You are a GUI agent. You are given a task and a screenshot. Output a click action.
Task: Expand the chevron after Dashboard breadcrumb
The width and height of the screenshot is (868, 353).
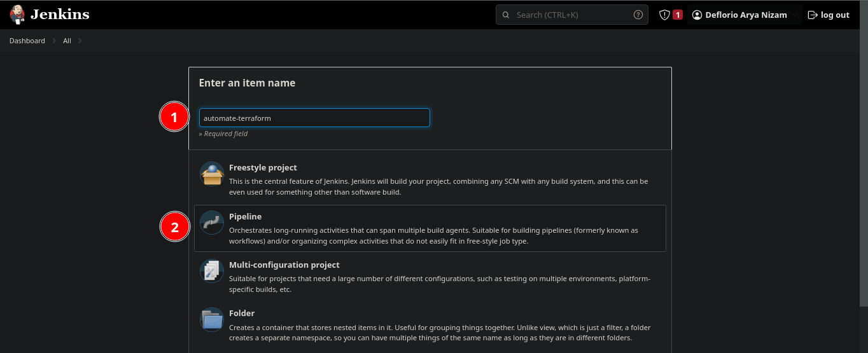pyautogui.click(x=54, y=41)
